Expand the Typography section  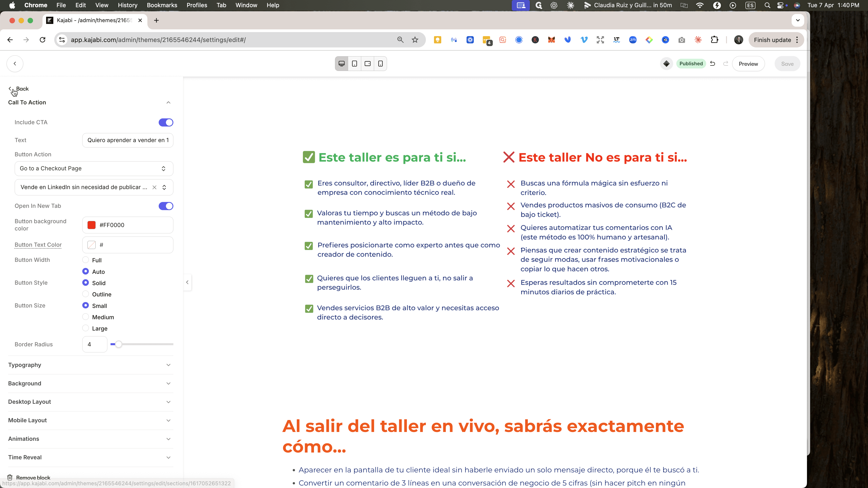[90, 365]
